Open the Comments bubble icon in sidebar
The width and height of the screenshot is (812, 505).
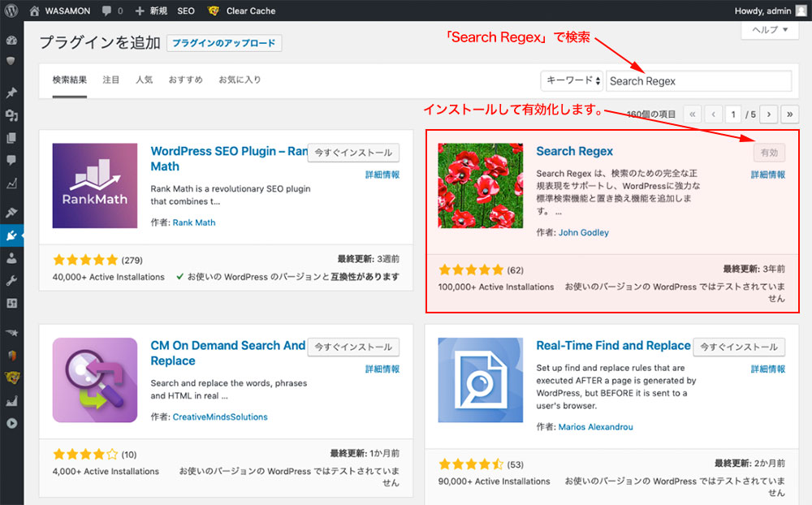coord(11,160)
